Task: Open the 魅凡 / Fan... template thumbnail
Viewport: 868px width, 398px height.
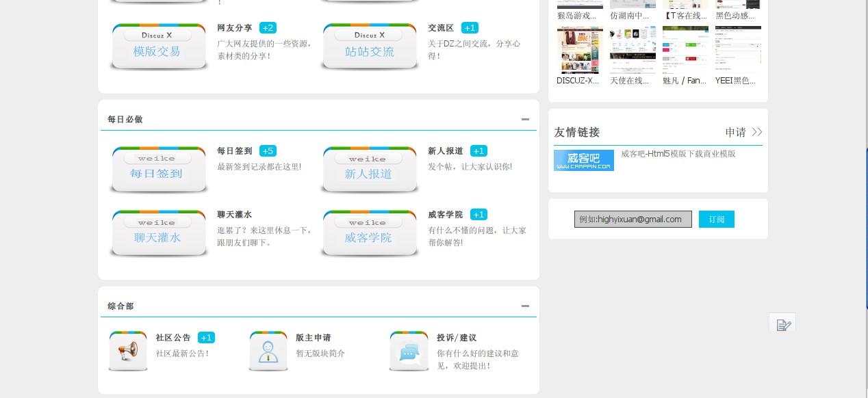Action: [685, 49]
